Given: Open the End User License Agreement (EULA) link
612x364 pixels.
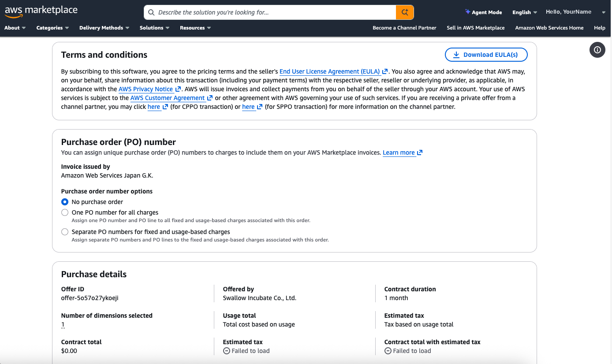Looking at the screenshot, I should [330, 71].
